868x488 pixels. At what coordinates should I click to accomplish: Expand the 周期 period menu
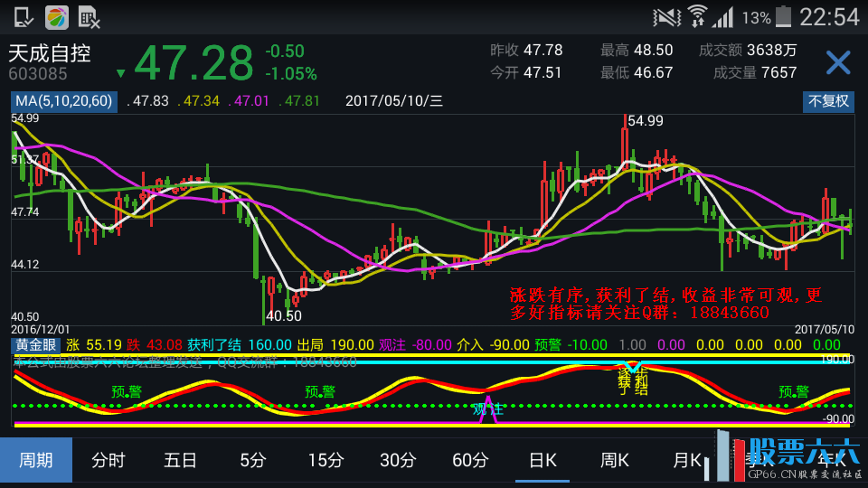[35, 460]
